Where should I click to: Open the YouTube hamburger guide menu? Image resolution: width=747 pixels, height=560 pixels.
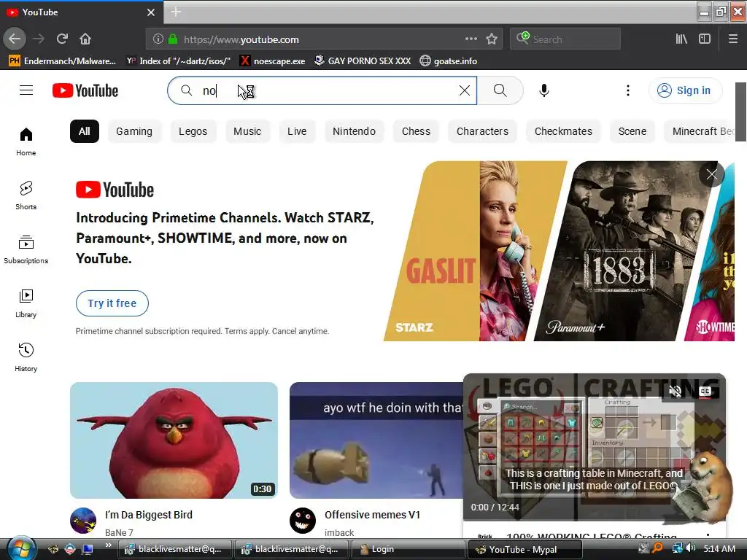[26, 90]
